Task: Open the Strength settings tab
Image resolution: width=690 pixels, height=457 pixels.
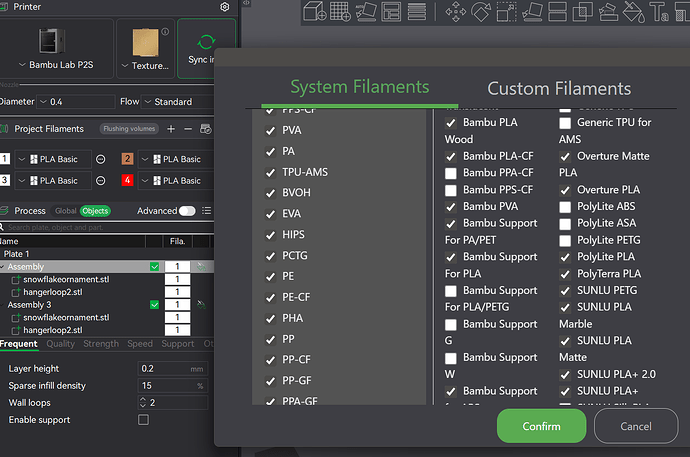Action: pyautogui.click(x=101, y=344)
